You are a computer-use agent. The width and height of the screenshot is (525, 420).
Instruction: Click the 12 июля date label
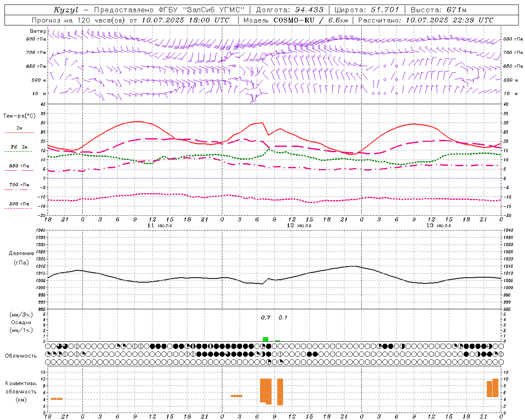point(299,226)
